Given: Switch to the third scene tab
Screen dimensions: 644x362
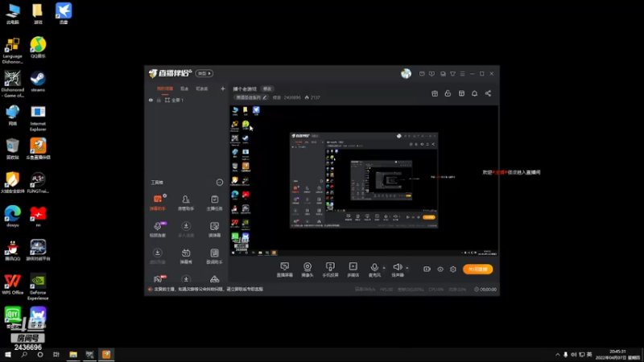Looking at the screenshot, I should 202,88.
